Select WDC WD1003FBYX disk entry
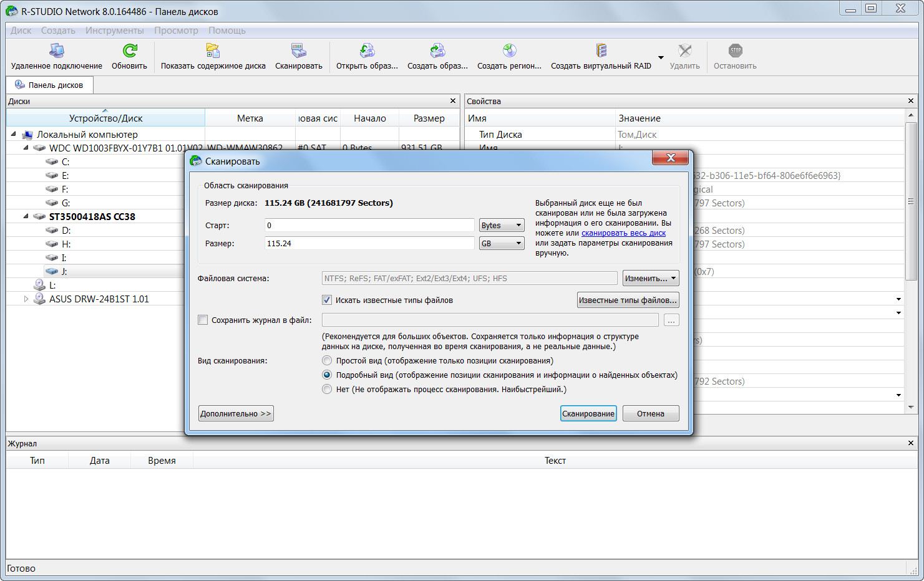924x581 pixels. [125, 148]
